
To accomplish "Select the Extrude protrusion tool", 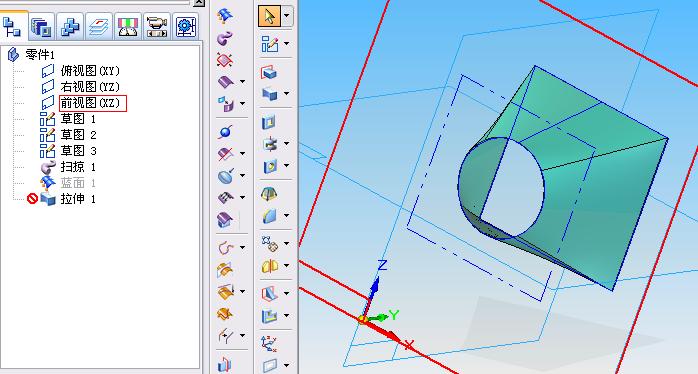I will tap(269, 72).
